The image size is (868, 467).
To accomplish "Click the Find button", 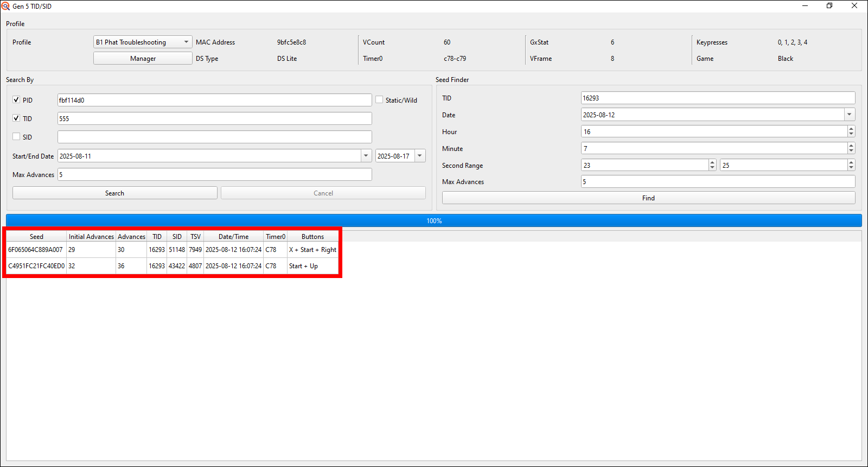I will tap(648, 198).
